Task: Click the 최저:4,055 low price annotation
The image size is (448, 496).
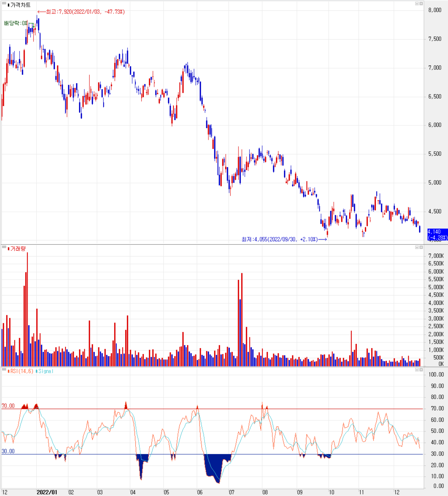Action: point(280,239)
